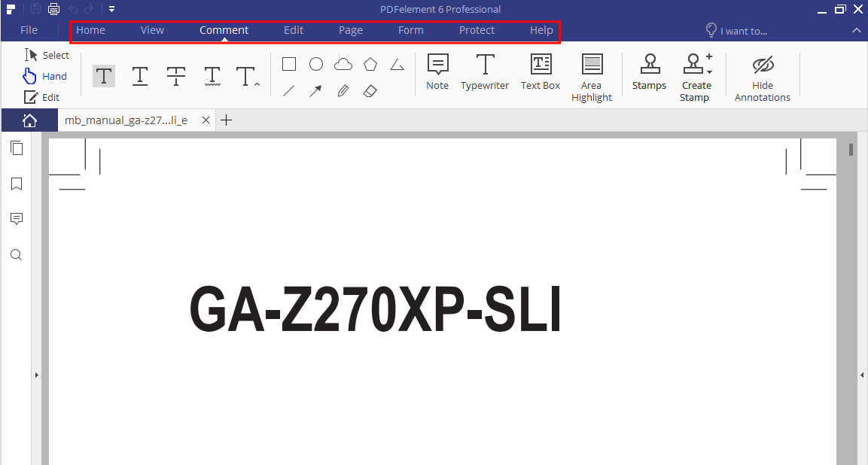Open the File menu
The height and width of the screenshot is (465, 868).
pyautogui.click(x=29, y=30)
